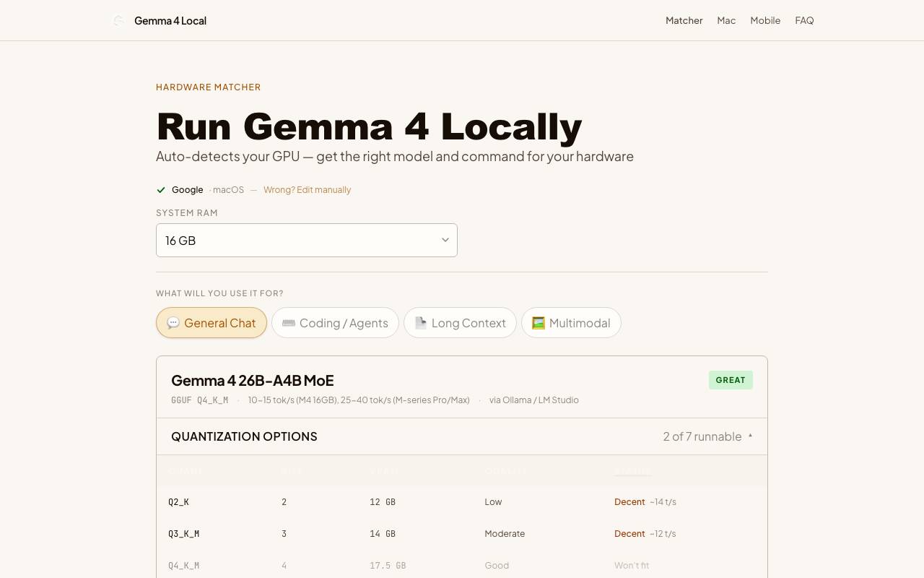
Task: Click the Gemma 4 26B-A4B MoE title
Action: pos(253,380)
